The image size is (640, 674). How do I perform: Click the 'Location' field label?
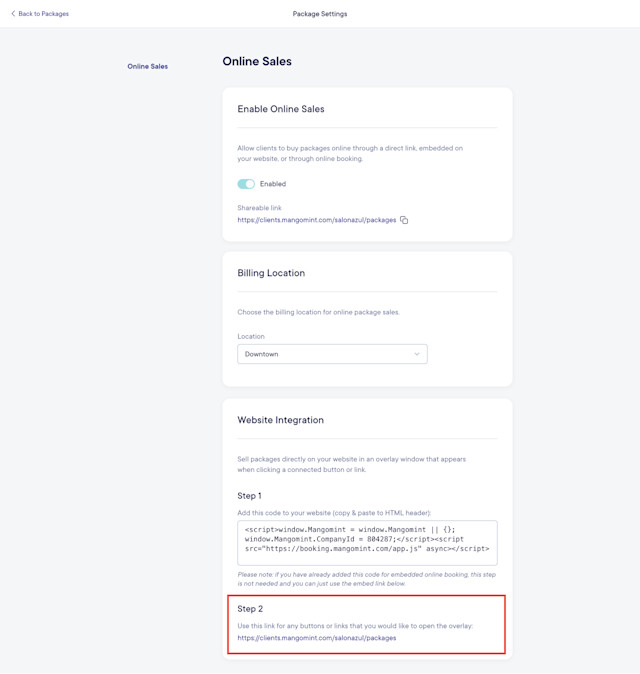tap(251, 336)
